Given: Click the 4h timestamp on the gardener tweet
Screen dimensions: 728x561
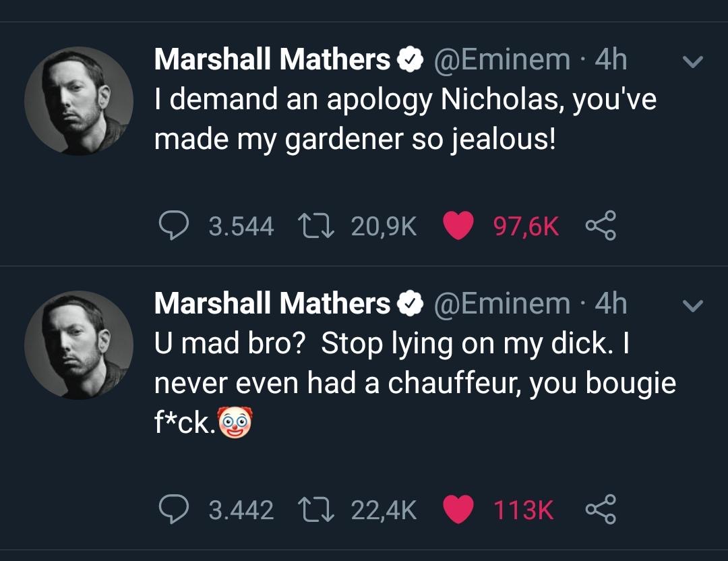Looking at the screenshot, I should 611,60.
